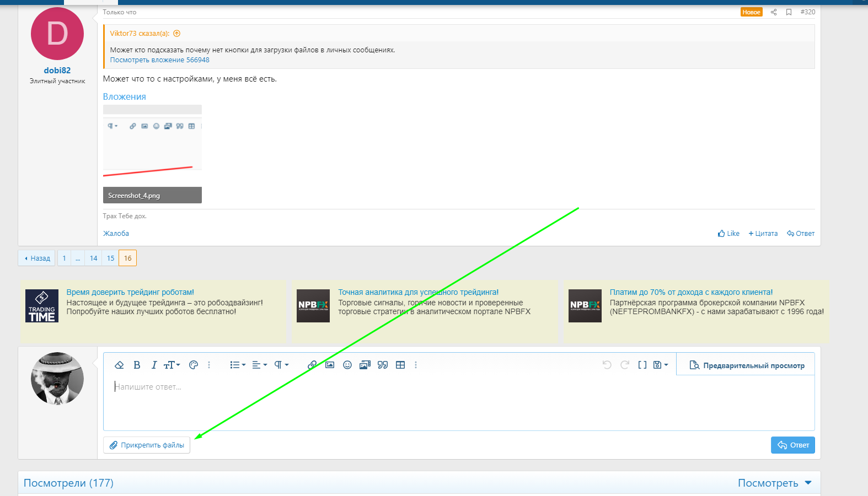Toggle bold formatting in reply editor
Screen dimensions: 868x496
(x=137, y=365)
